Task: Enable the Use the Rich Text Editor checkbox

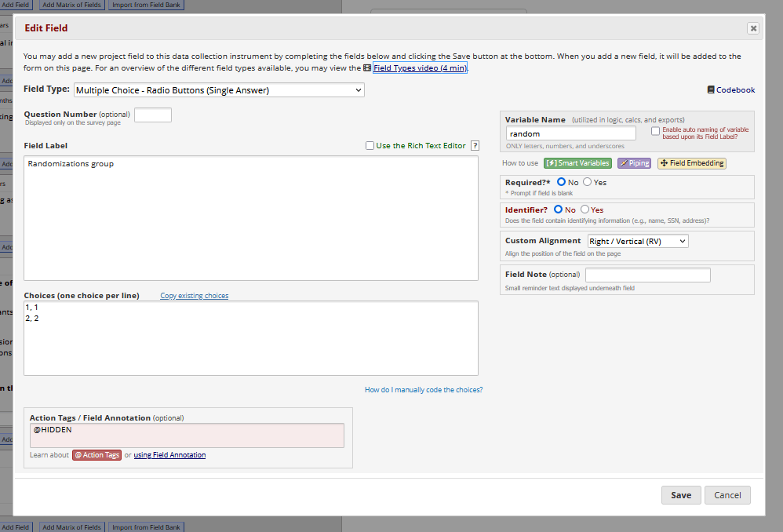Action: 370,146
